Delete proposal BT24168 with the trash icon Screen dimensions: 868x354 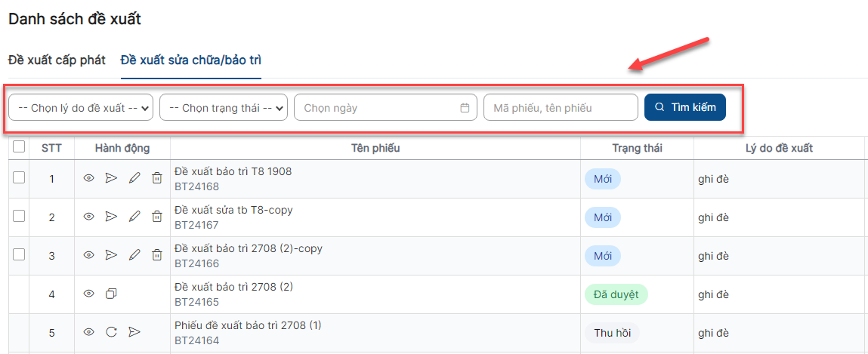coord(157,178)
